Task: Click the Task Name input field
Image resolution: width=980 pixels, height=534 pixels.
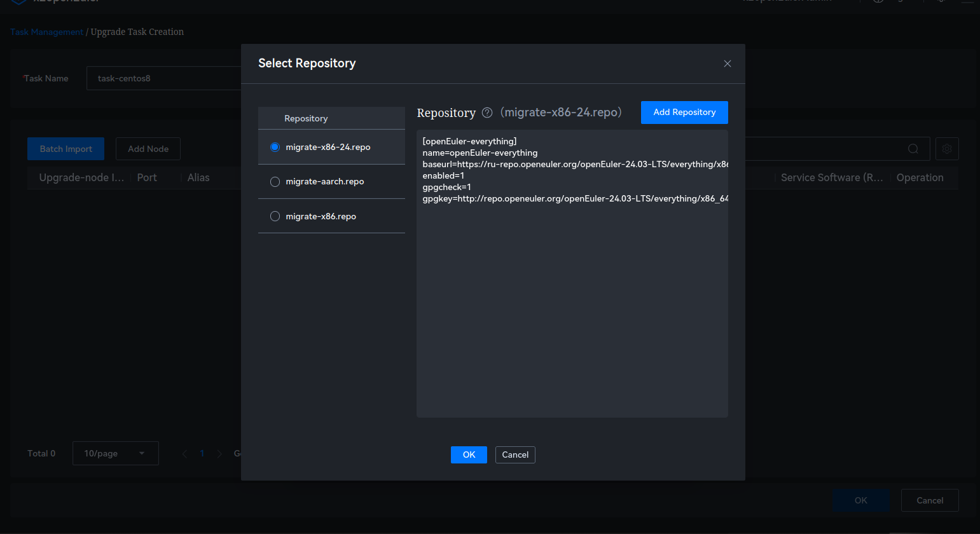Action: coord(163,78)
